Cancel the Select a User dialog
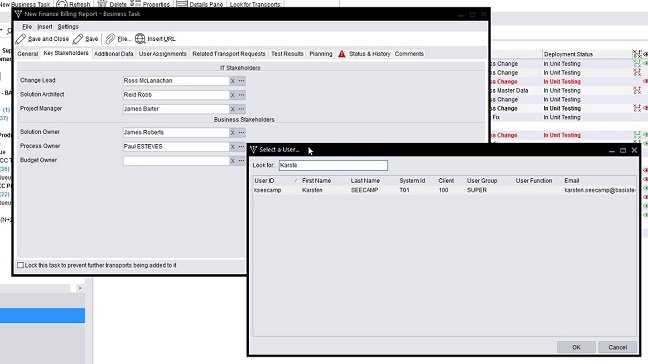Viewport: 648px width, 364px height. pyautogui.click(x=617, y=347)
